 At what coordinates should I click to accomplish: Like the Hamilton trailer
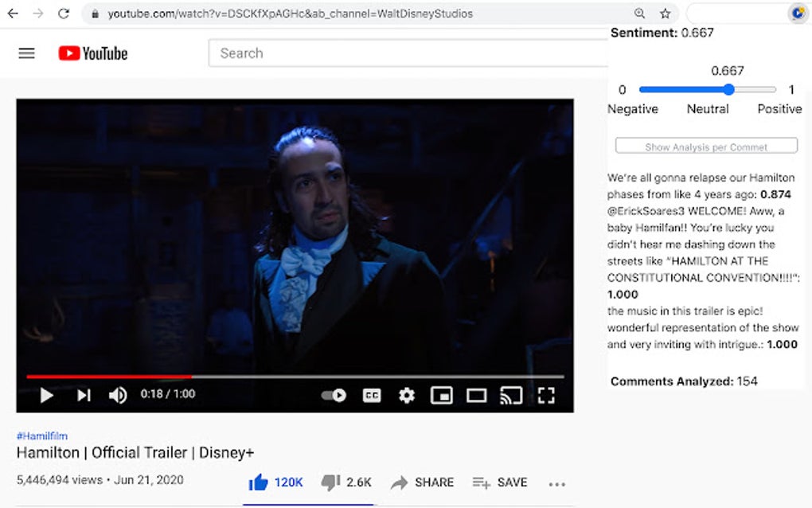pos(259,482)
